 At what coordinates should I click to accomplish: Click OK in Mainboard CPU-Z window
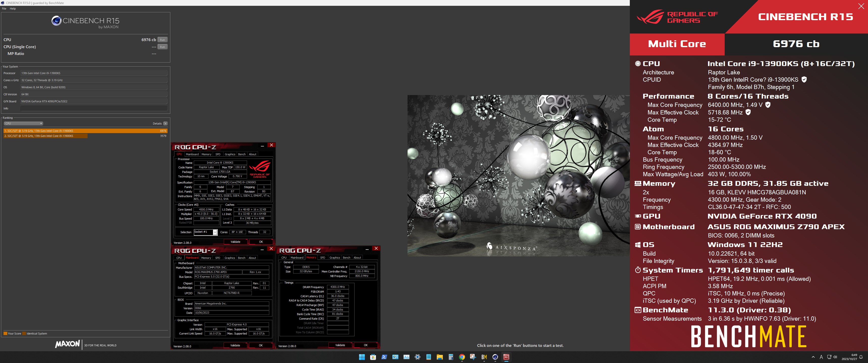(260, 346)
